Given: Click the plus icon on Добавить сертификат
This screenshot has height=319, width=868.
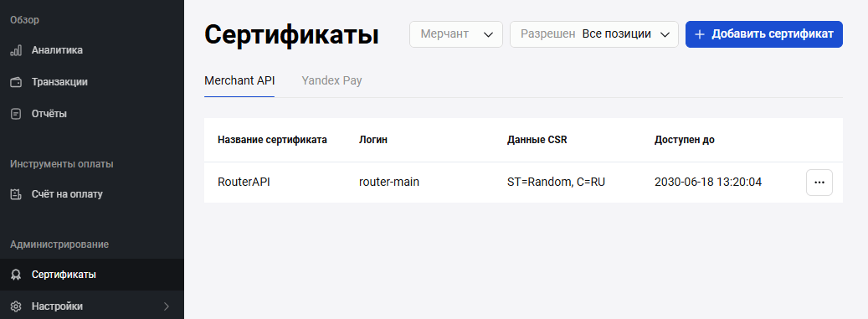Looking at the screenshot, I should tap(700, 34).
